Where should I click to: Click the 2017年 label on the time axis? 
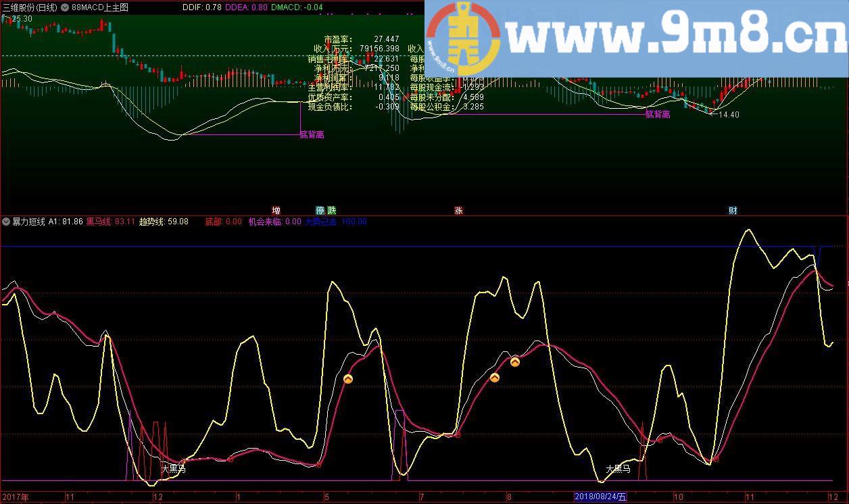point(16,497)
